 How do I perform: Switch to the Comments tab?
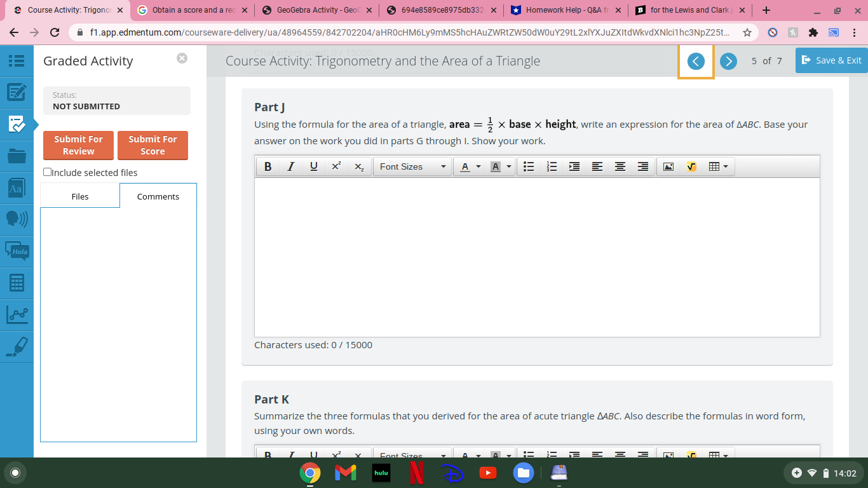coord(158,196)
